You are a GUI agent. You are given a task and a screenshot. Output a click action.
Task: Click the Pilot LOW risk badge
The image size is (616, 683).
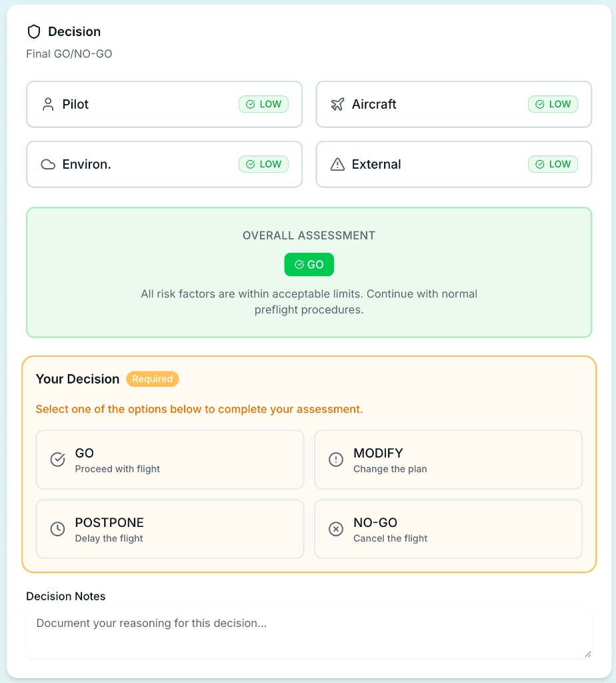tap(263, 104)
